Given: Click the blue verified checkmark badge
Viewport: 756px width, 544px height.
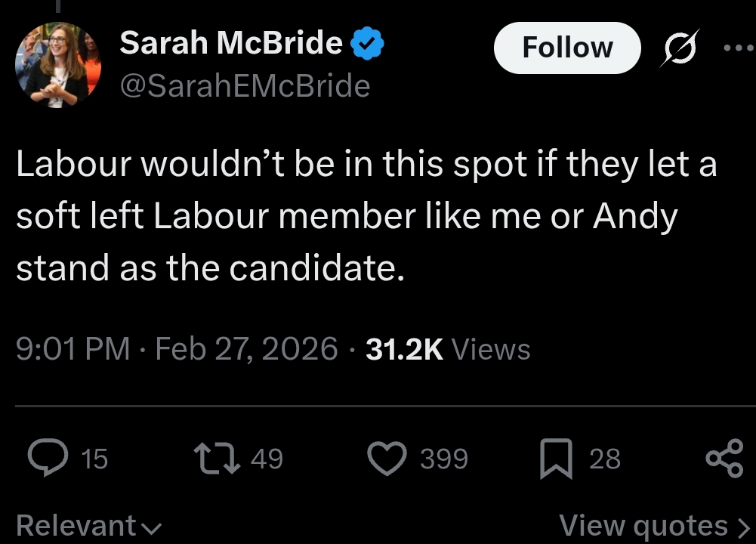Looking at the screenshot, I should pyautogui.click(x=369, y=44).
